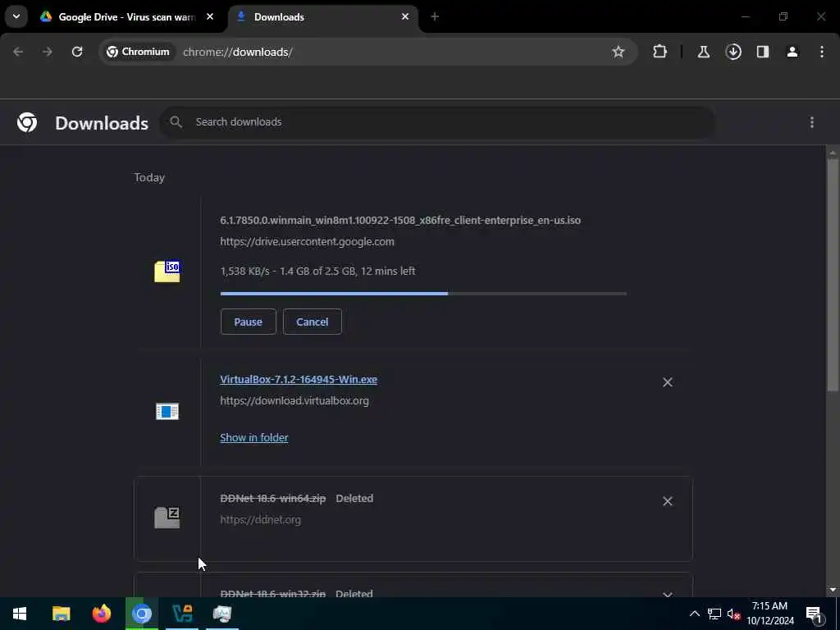Open the taskbar app next to VirtualBox
Screen dimensions: 840x630
(x=222, y=614)
